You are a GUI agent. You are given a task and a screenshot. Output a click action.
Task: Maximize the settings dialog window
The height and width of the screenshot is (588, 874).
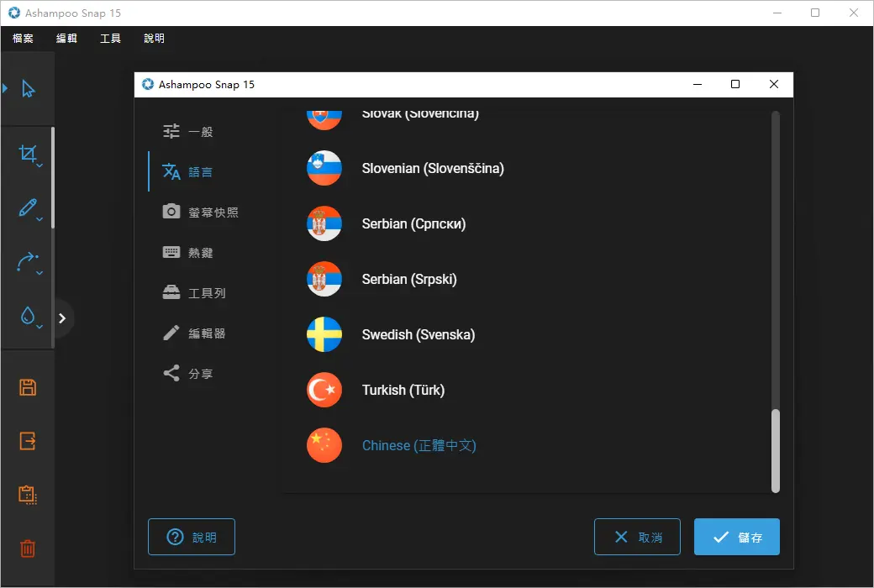[735, 84]
